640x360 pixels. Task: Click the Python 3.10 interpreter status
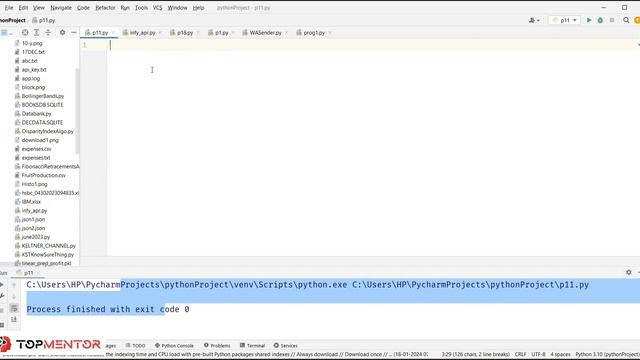click(x=607, y=354)
